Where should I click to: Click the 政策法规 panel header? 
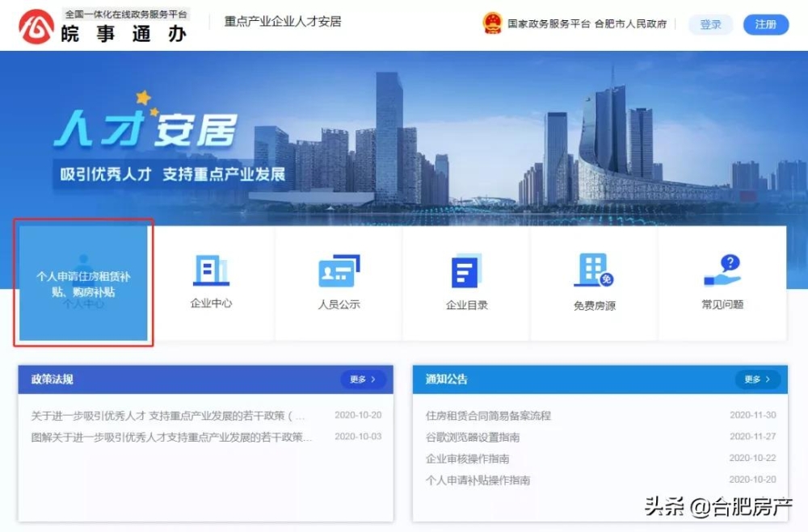coord(205,379)
